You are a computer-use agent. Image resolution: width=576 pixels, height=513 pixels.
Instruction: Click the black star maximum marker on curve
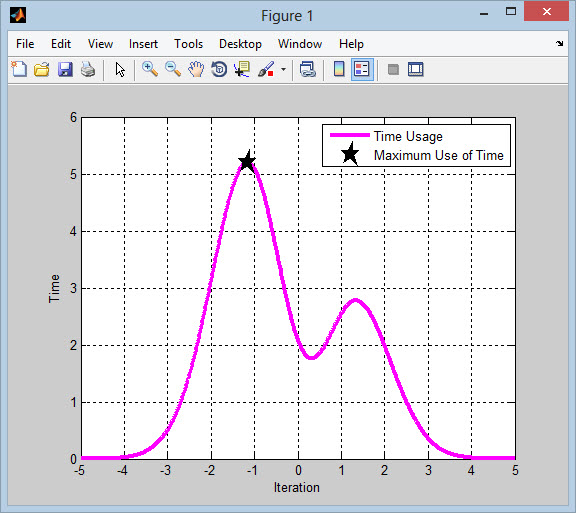(247, 161)
